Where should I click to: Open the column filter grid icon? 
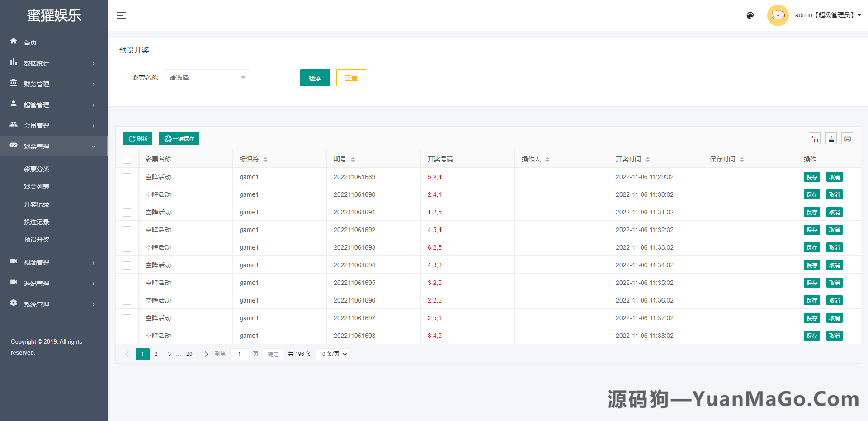pos(815,139)
